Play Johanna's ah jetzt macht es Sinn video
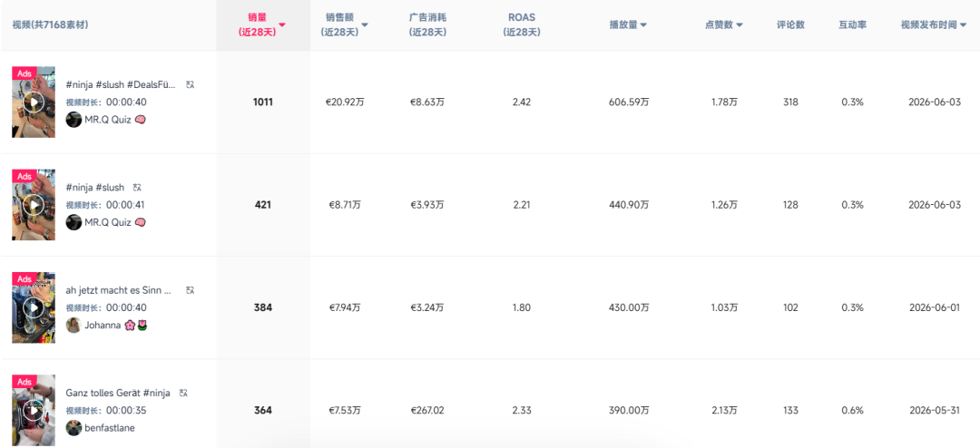This screenshot has width=980, height=448. coord(34,307)
